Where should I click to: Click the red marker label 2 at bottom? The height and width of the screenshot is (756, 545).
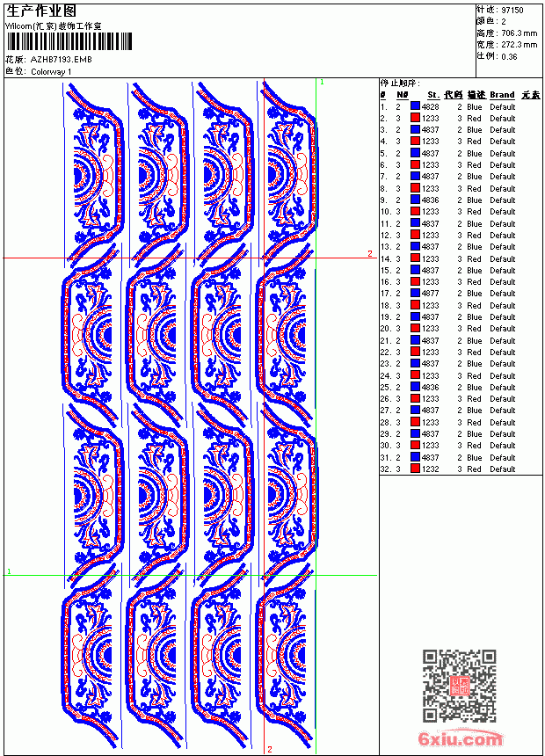[270, 749]
